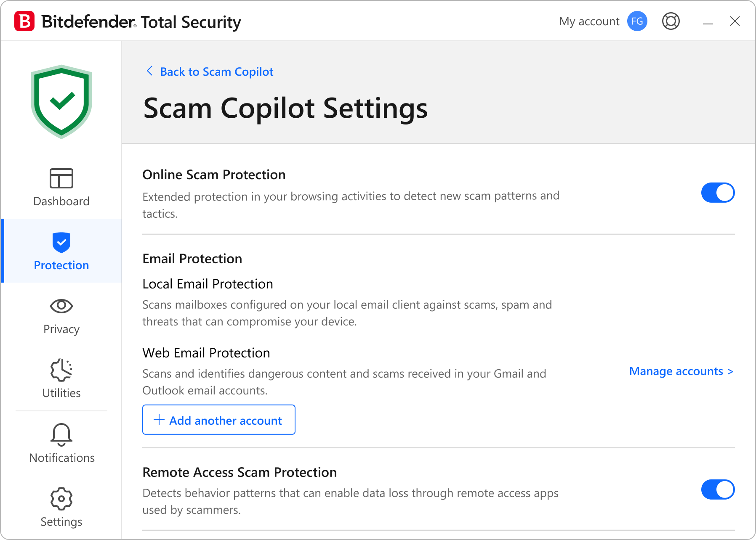Click the Utilities gear-clock icon

61,369
